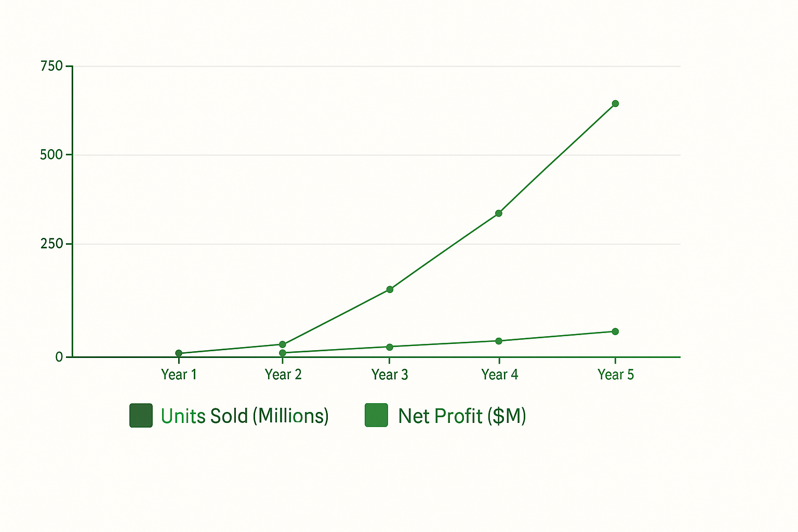Click the 500 y-axis tick label

click(51, 155)
